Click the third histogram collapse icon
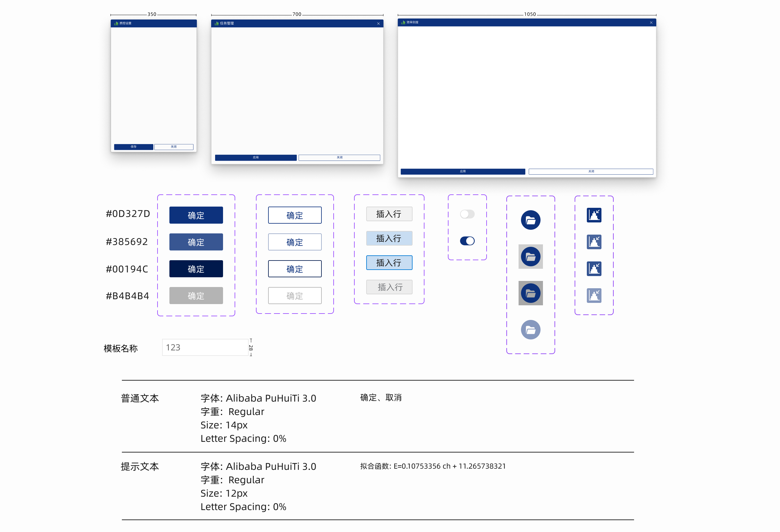 point(594,269)
